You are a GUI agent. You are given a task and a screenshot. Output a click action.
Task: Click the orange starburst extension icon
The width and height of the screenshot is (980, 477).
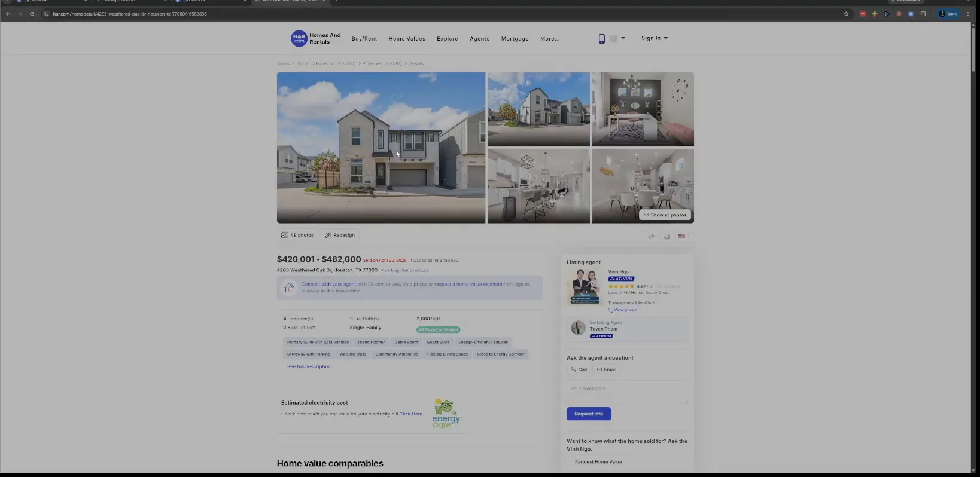[899, 14]
